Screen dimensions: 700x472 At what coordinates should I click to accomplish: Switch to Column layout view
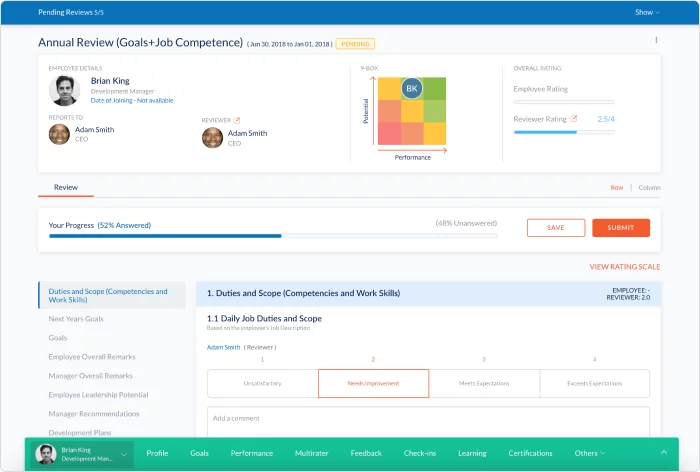pyautogui.click(x=649, y=188)
